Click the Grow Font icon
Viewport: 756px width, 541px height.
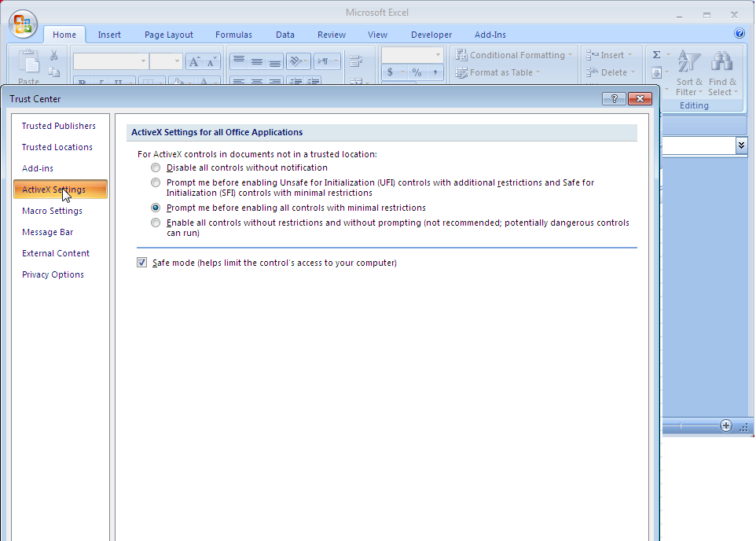(x=194, y=62)
